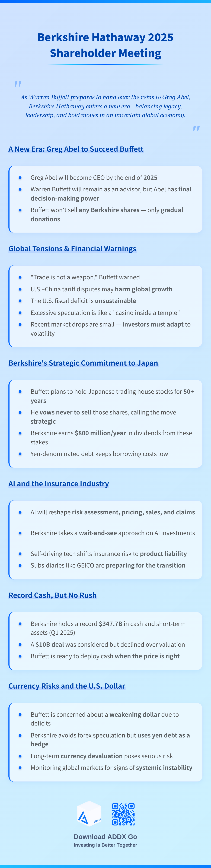The height and width of the screenshot is (868, 211).
Task: Click the "Download ADDX Go" text
Action: click(105, 837)
